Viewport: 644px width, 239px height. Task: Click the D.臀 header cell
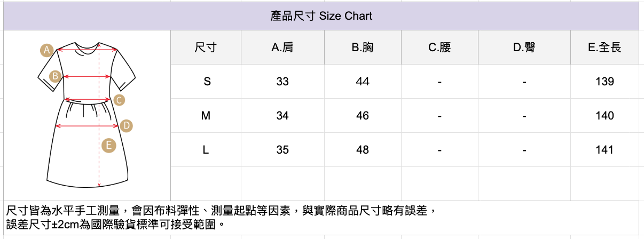pyautogui.click(x=524, y=47)
